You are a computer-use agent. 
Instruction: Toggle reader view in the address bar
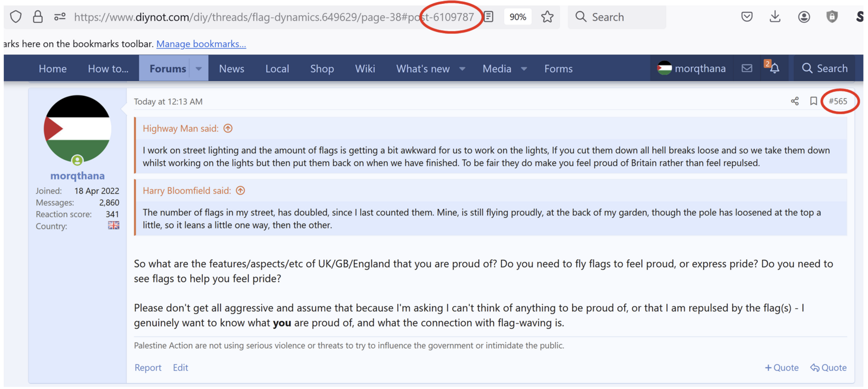coord(489,17)
